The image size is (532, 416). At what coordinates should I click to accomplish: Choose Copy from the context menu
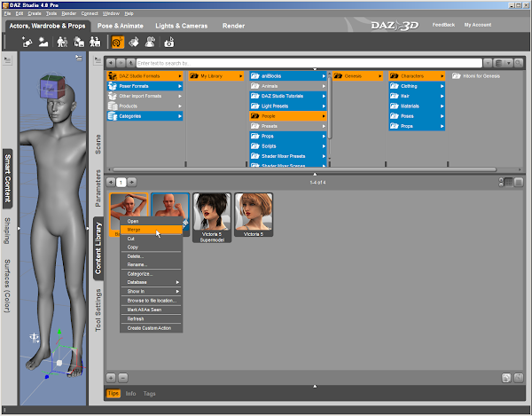[151, 247]
